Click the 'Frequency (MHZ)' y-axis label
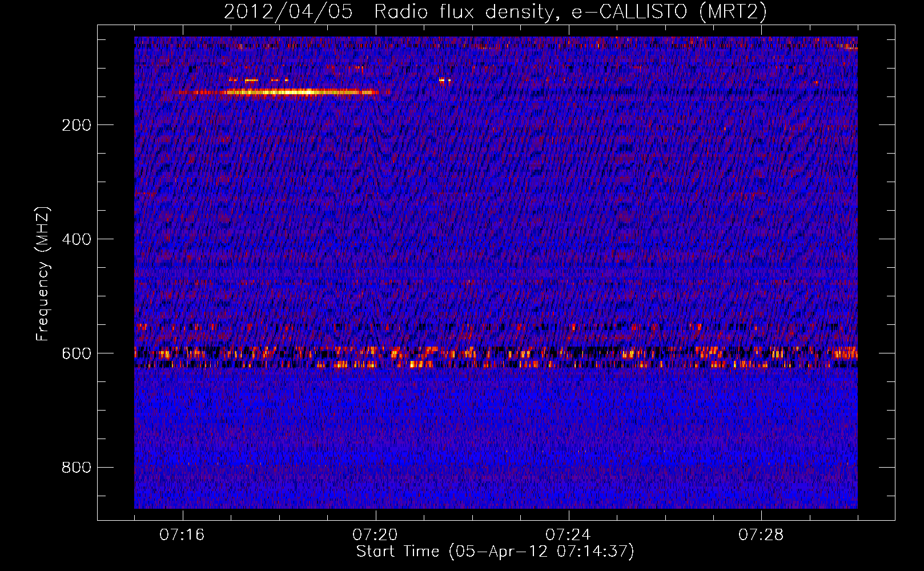The image size is (924, 571). (43, 274)
